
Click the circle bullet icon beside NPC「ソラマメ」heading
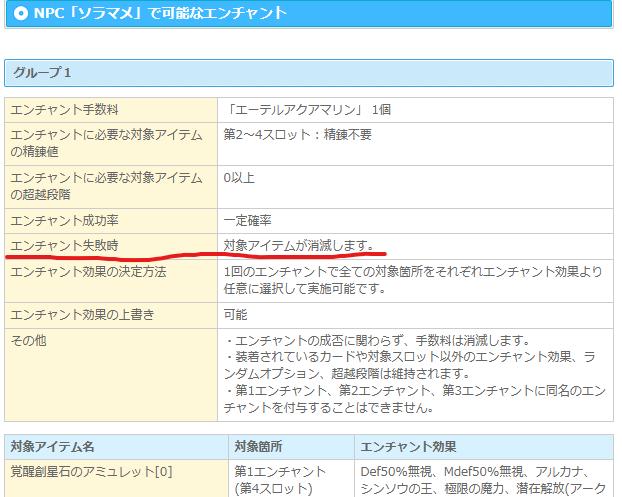tap(20, 13)
